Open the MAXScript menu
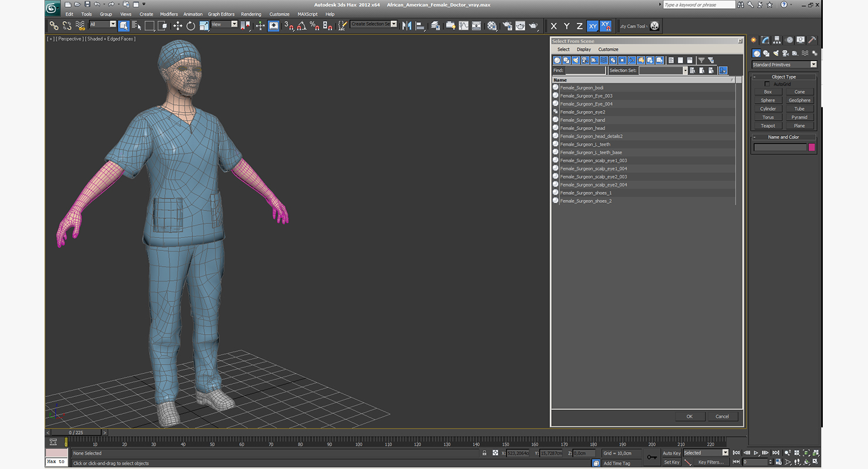 [x=307, y=14]
